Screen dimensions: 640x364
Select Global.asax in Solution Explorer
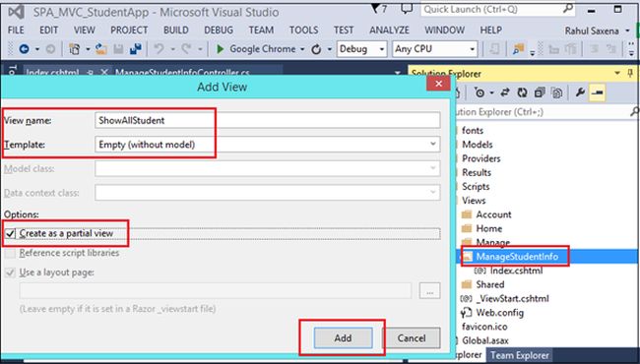(x=485, y=340)
